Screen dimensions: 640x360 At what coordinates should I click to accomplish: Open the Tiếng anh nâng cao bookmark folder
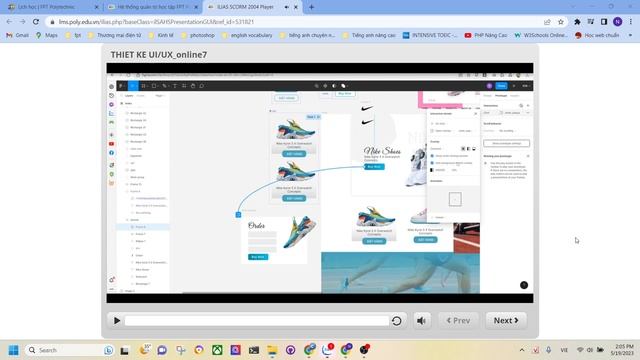click(x=370, y=36)
